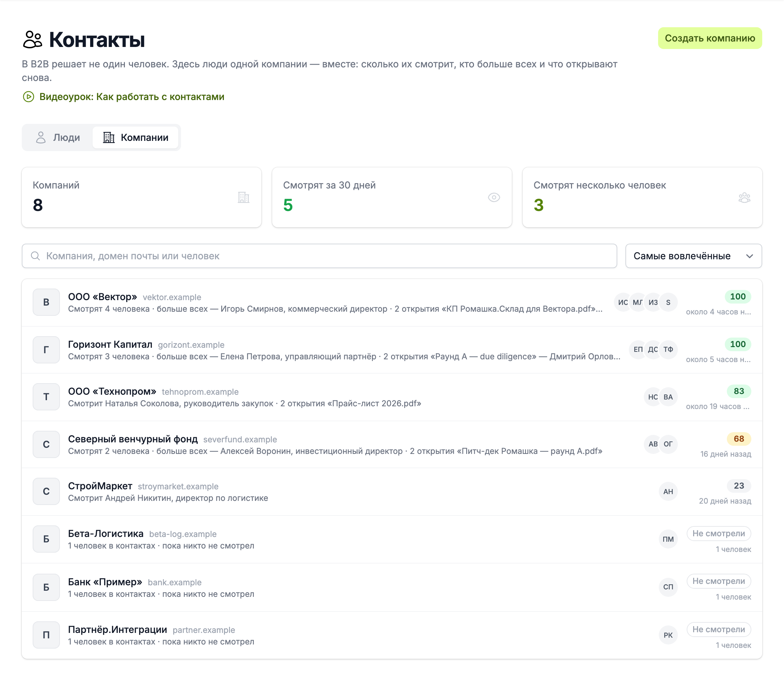Click the С avatar of Северный венчурный фонд
784x686 pixels.
tap(46, 444)
